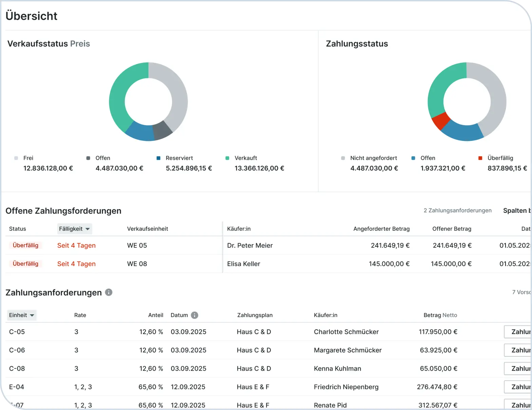The width and height of the screenshot is (532, 410).
Task: Click amount 276.474,80 € in Betrag column
Action: pos(437,387)
